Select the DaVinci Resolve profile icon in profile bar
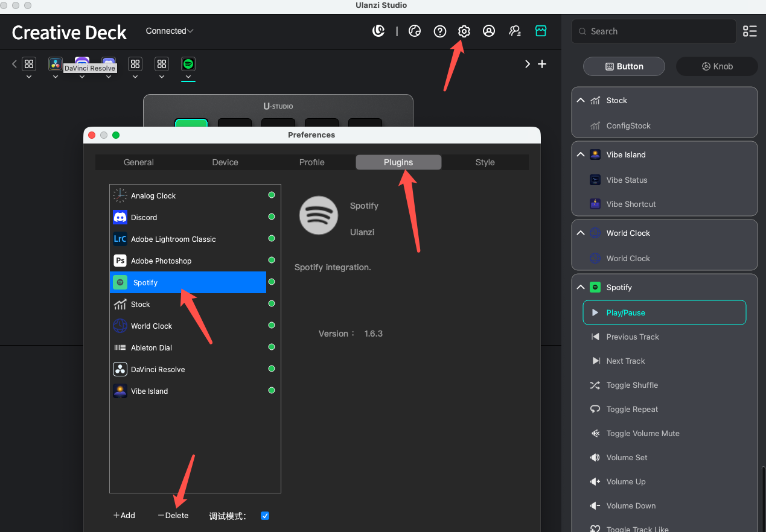This screenshot has width=766, height=532. [x=56, y=64]
